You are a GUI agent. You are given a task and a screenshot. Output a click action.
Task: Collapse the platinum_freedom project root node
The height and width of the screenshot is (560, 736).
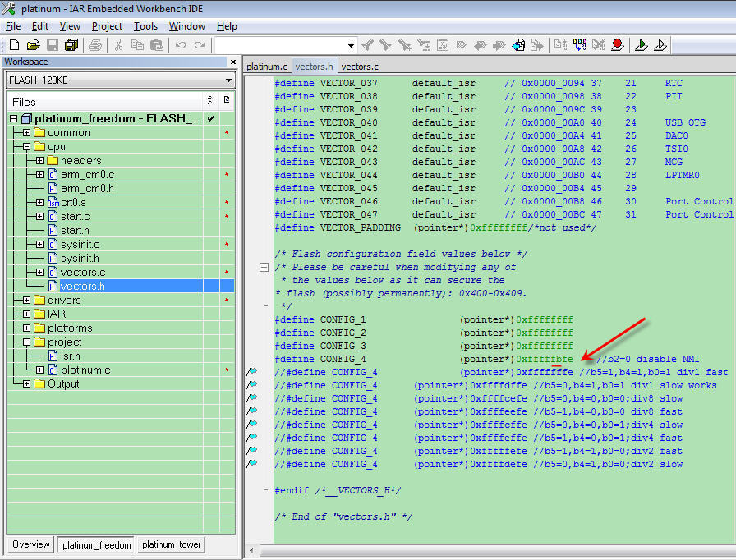[14, 119]
